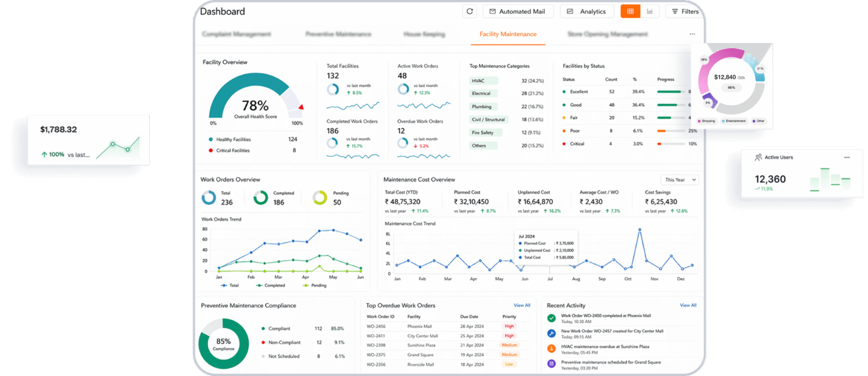Click the blue Total 236 ring icon

209,197
